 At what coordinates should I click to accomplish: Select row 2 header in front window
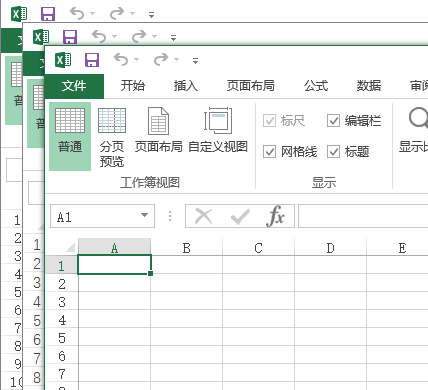[x=61, y=284]
